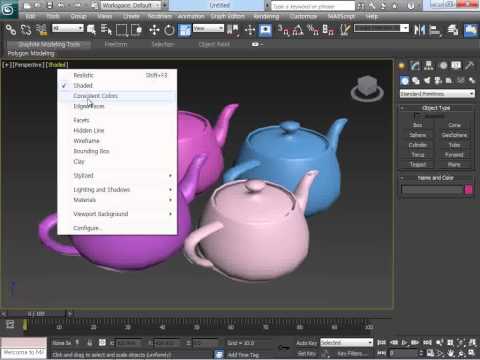Activate the Select and Rotate tool

click(169, 30)
